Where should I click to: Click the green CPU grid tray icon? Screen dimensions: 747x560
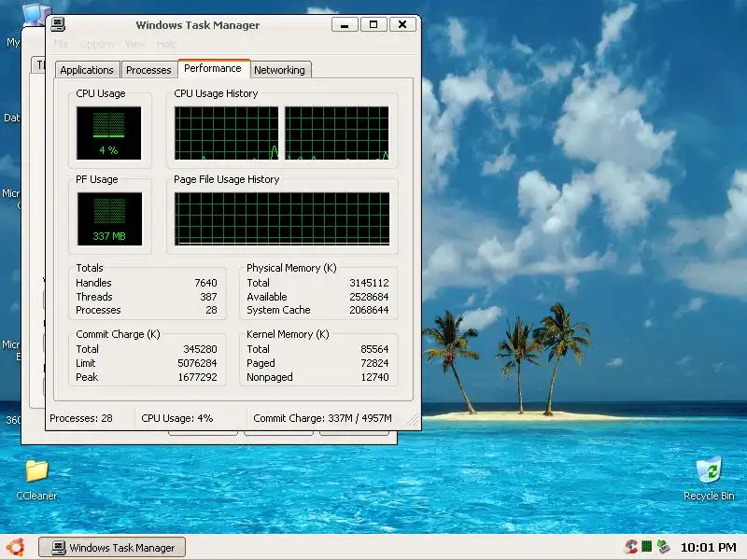[646, 547]
